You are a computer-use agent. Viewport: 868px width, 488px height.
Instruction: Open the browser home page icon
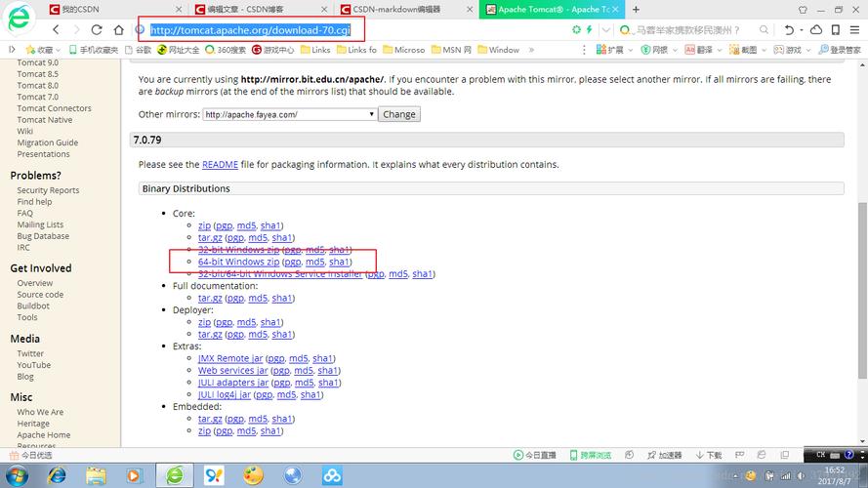tap(118, 29)
